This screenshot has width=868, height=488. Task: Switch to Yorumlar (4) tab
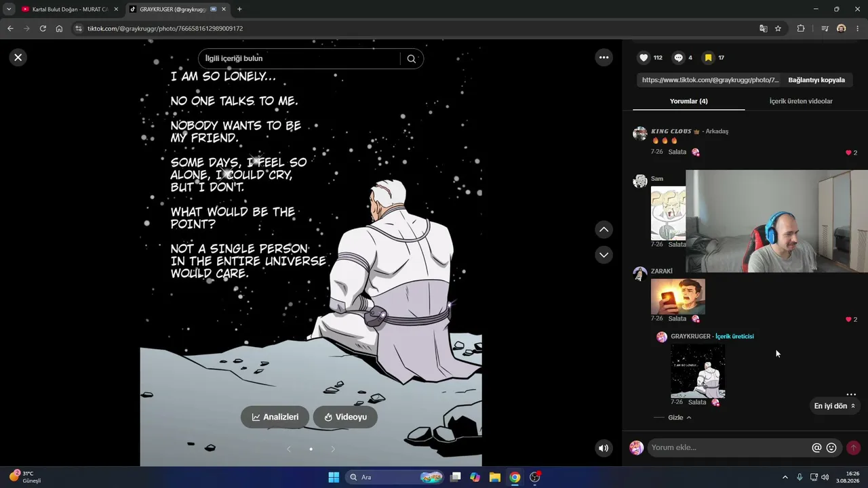(x=688, y=101)
